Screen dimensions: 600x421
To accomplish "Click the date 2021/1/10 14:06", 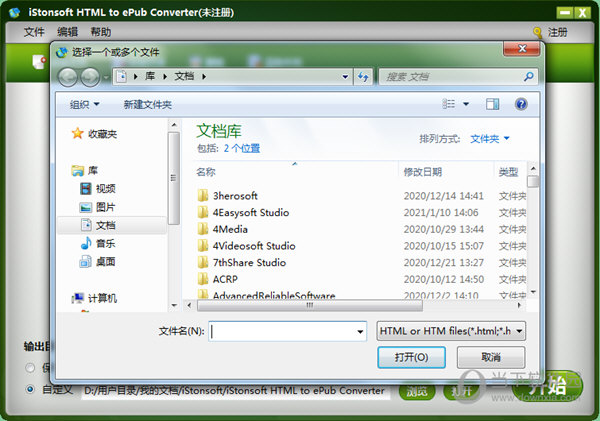I will pos(441,212).
